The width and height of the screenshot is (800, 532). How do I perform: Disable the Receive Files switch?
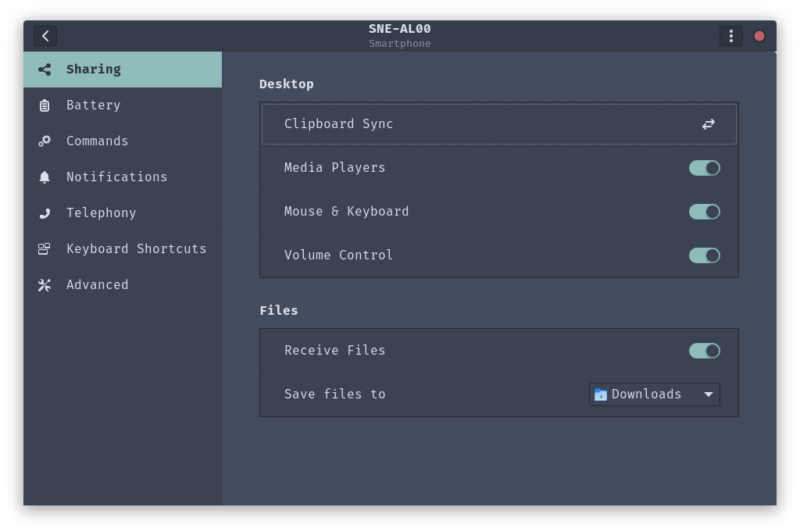pos(704,351)
